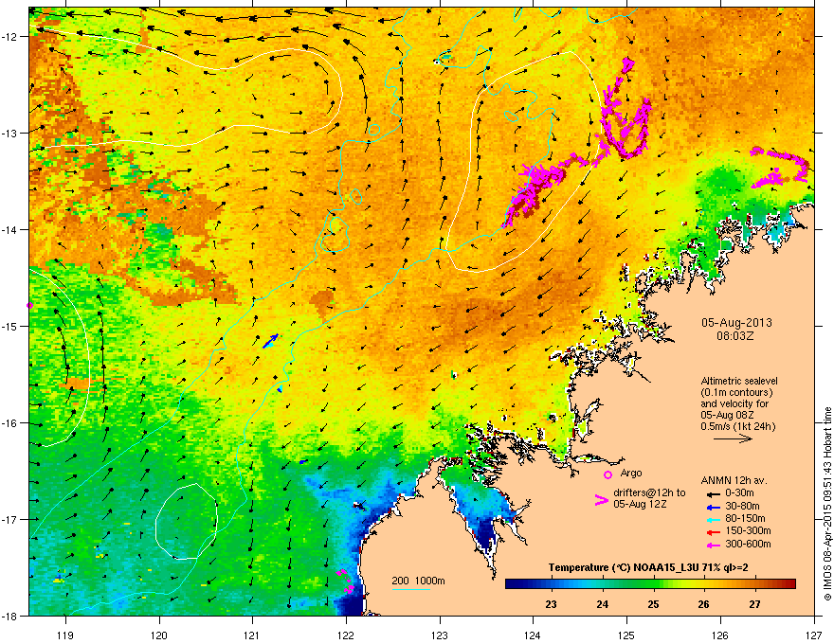
Task: Click the 0.5m/s velocity scale arrow
Action: (x=733, y=438)
